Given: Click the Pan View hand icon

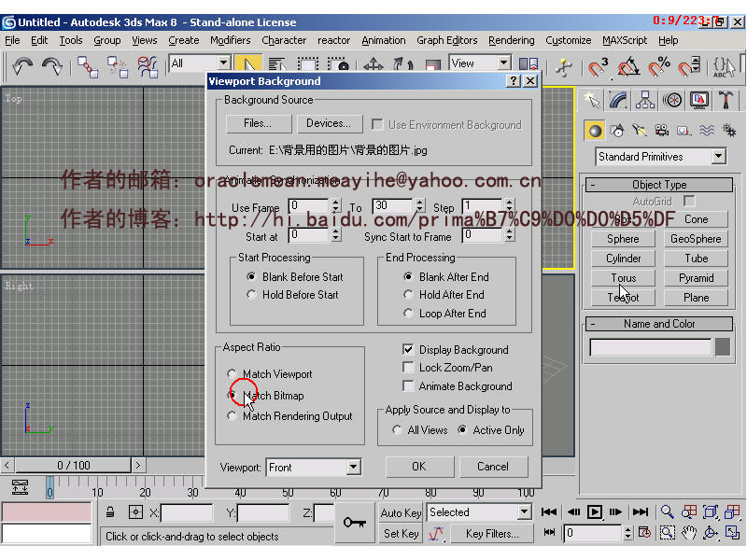Looking at the screenshot, I should [x=689, y=532].
